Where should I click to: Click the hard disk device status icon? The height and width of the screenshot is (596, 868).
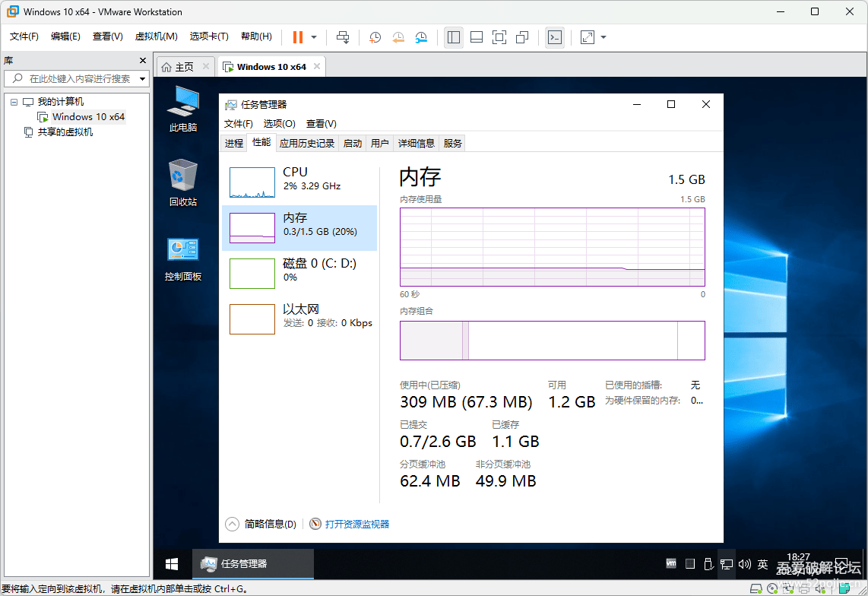(756, 588)
